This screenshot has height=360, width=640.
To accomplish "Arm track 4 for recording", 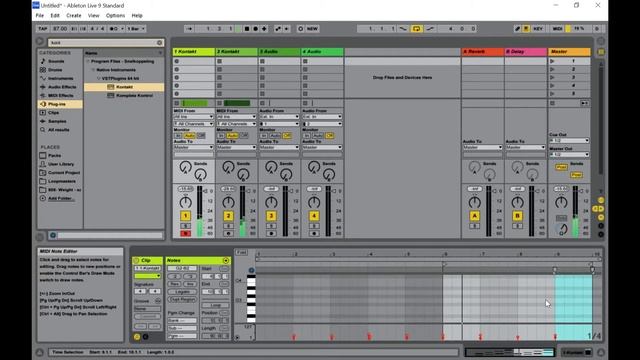I will (x=314, y=233).
